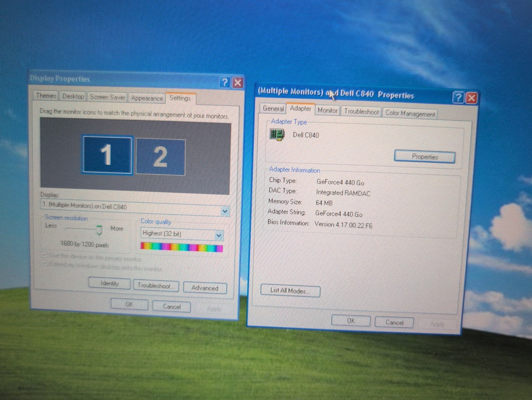Click the Settings tab in Display Properties
Viewport: 532px width, 400px height.
pyautogui.click(x=180, y=98)
